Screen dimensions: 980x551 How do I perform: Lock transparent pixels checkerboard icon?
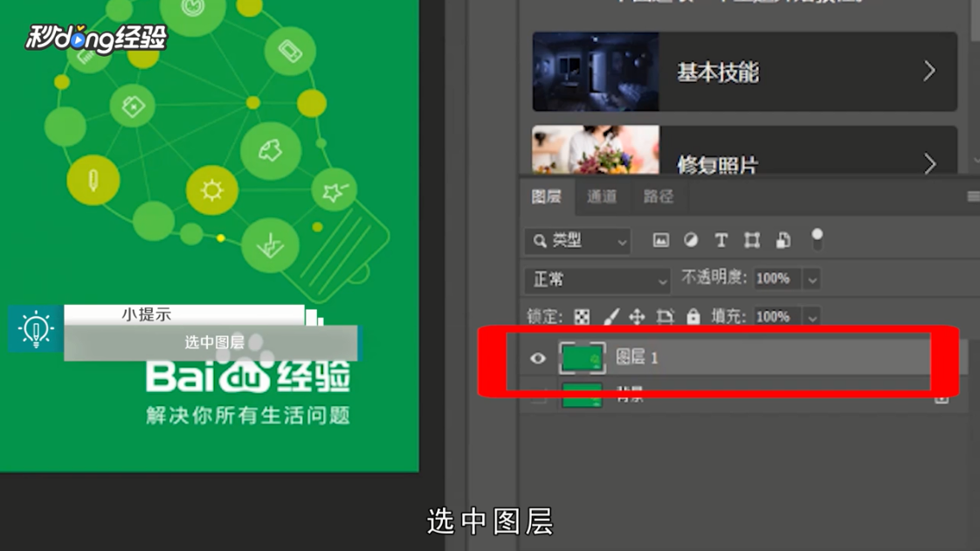click(x=582, y=317)
